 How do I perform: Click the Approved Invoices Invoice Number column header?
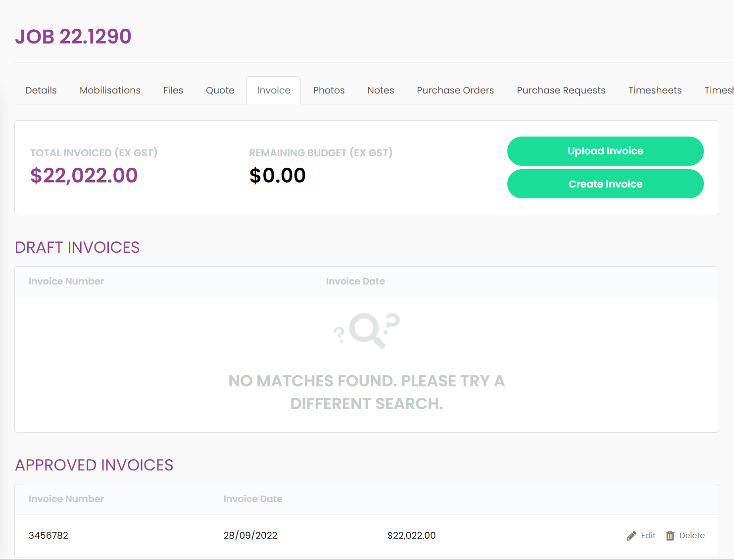coord(66,499)
